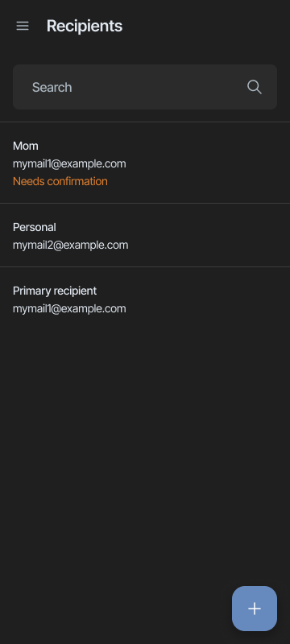
Task: Click the empty area below the recipient list
Action: [x=145, y=452]
